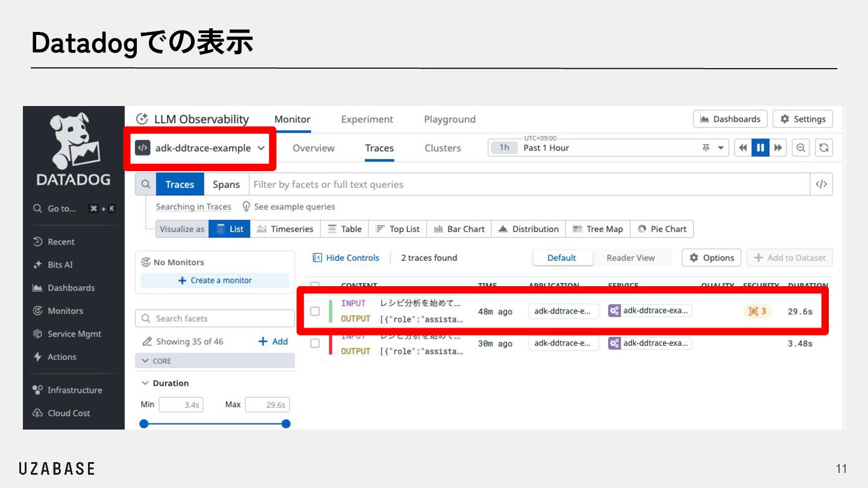Pause live updates
Viewport: 868px width, 488px height.
click(760, 148)
